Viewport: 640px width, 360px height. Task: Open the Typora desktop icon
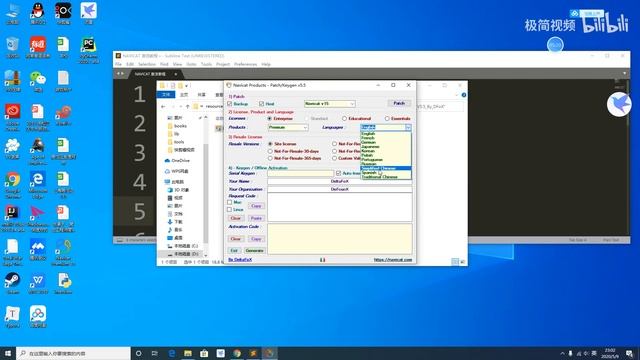[x=12, y=317]
